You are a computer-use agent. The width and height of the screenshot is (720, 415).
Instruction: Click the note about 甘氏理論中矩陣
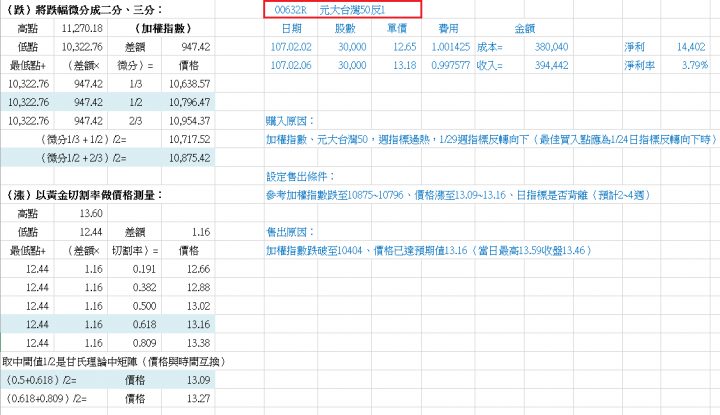[x=114, y=362]
